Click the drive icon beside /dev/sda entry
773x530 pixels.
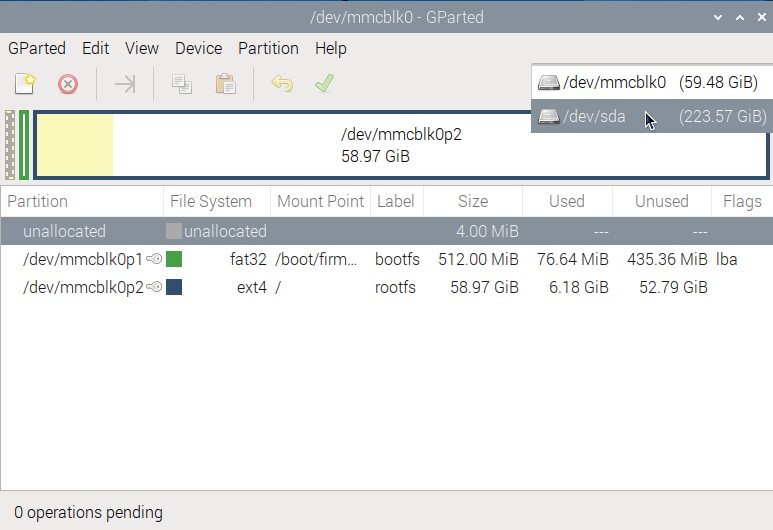pos(548,116)
